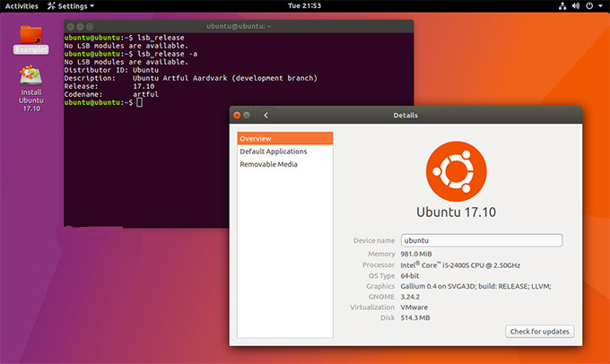Open the clock and calendar panel

[304, 5]
